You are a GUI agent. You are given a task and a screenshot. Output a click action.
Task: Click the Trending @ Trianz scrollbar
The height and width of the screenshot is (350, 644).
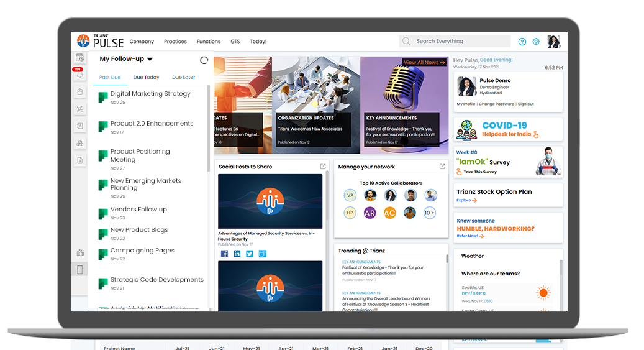[447, 259]
